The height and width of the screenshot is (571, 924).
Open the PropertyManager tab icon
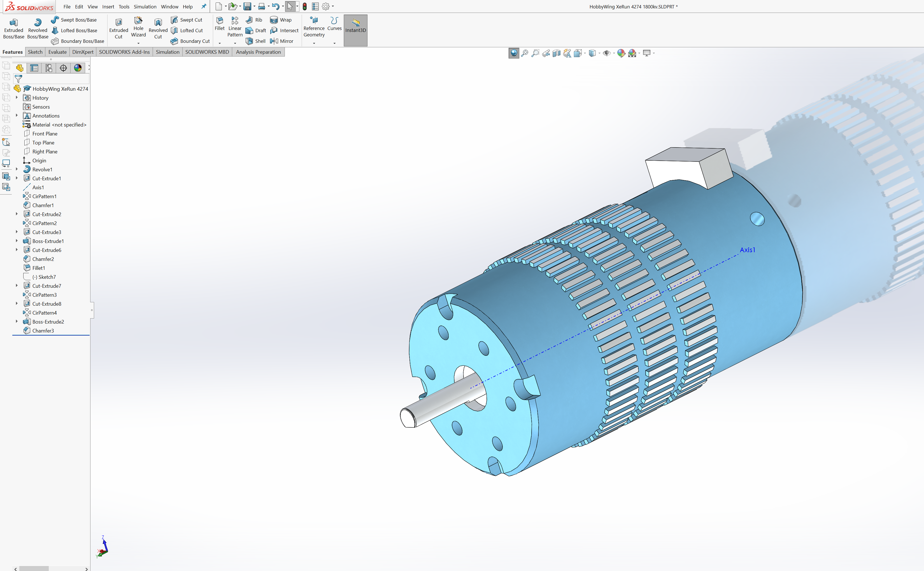pos(34,68)
